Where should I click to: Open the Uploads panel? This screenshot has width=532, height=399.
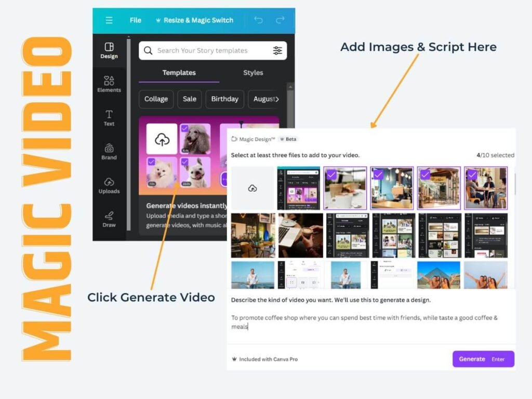click(109, 185)
